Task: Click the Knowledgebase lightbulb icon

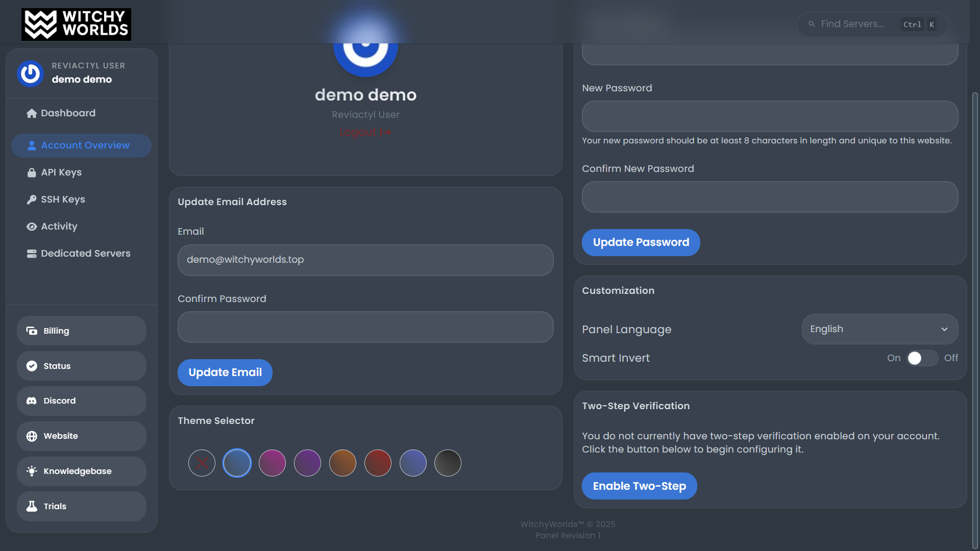Action: point(32,471)
